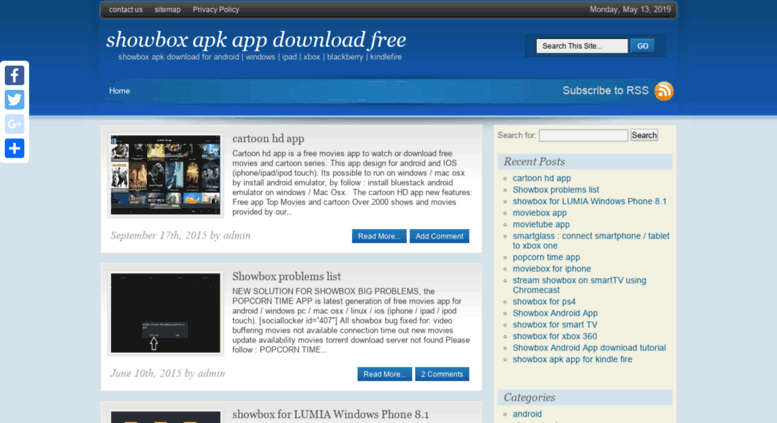Focus the sidebar Search for input
The width and height of the screenshot is (777, 423).
click(583, 135)
